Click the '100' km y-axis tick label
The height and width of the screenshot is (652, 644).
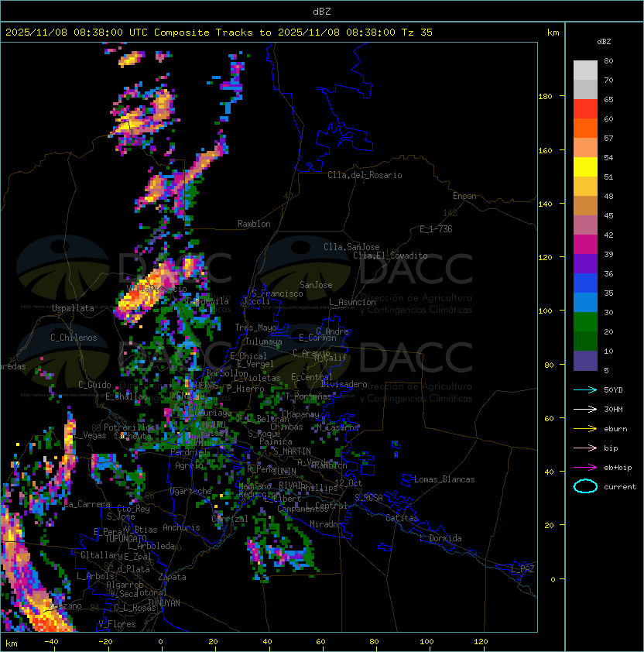(545, 311)
